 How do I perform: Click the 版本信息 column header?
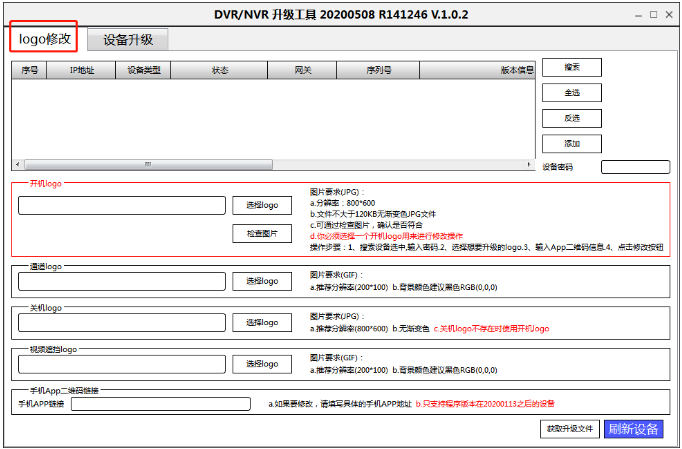click(478, 70)
